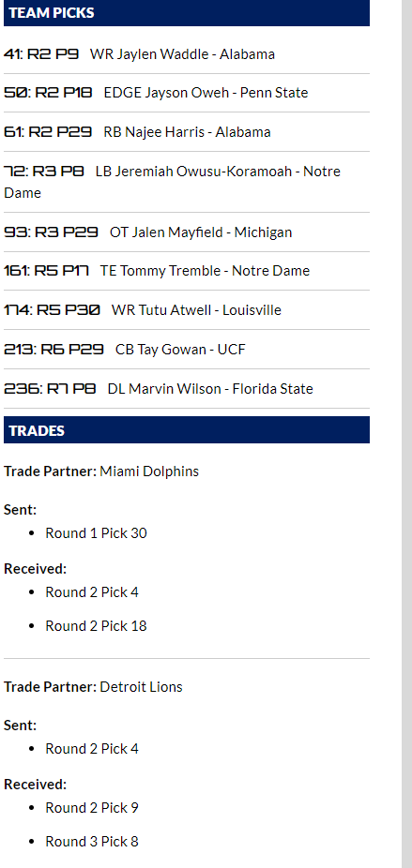Select the WR Jaylen Waddle pick row
The height and width of the screenshot is (868, 412).
click(187, 54)
